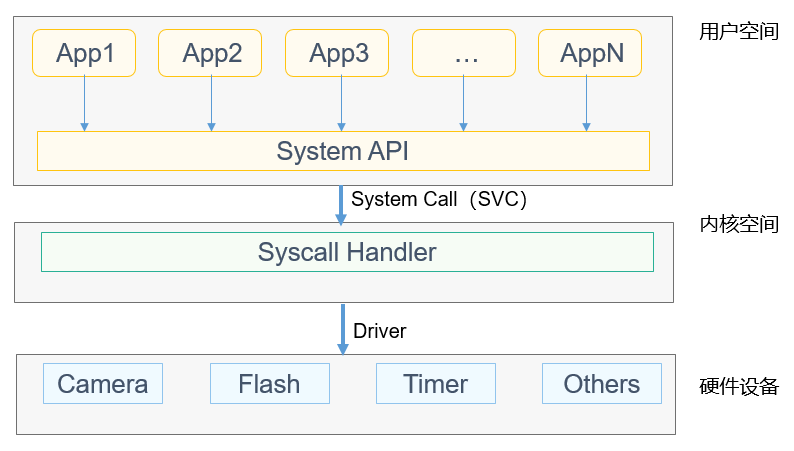
Task: Click the 用户空间 label
Action: (738, 31)
